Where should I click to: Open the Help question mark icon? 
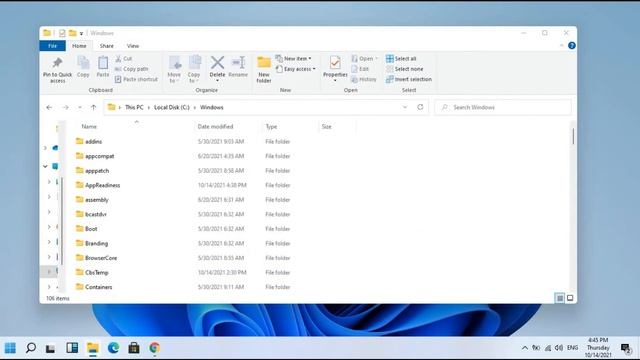(572, 46)
